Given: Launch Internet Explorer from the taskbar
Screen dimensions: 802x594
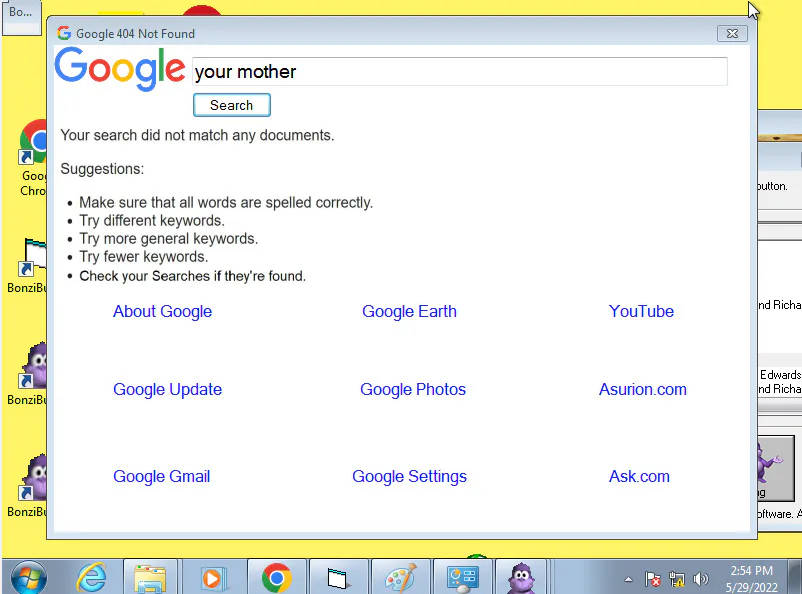Looking at the screenshot, I should point(91,578).
